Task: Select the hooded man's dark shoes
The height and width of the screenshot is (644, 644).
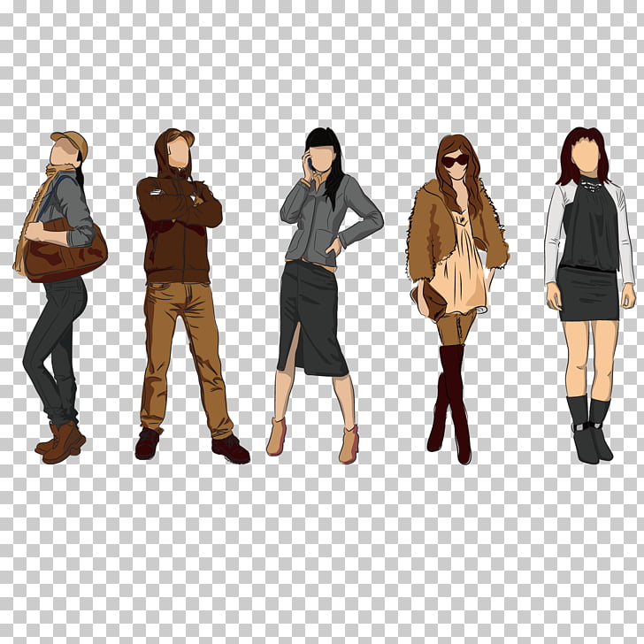Action: 230,448
